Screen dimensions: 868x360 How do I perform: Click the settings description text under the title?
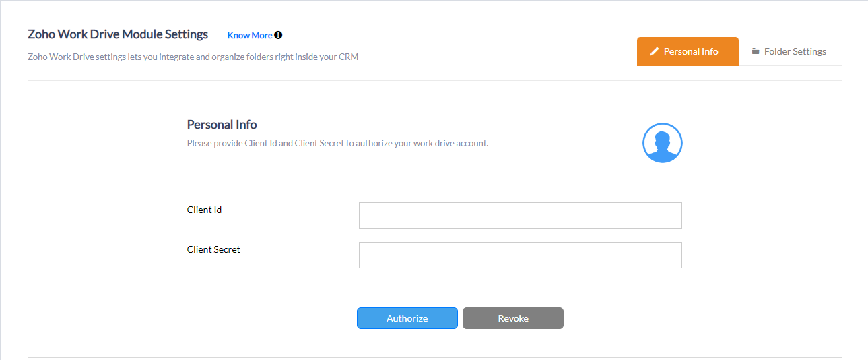coord(193,57)
